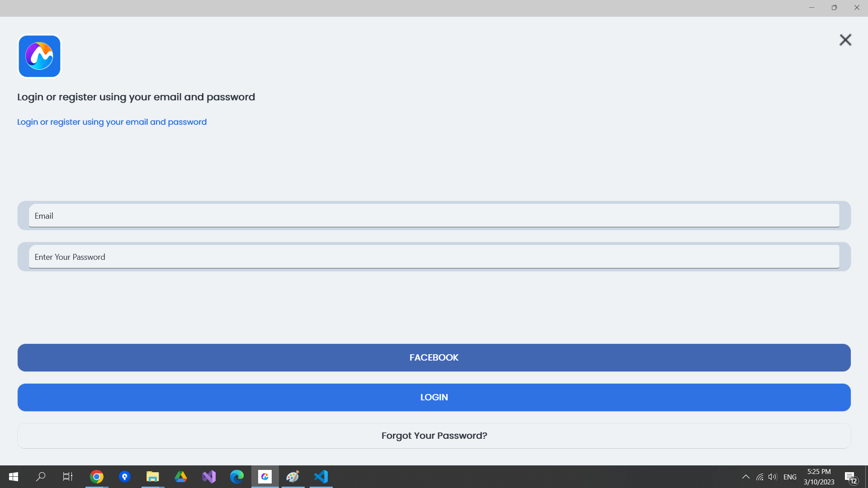Click the app logo icon
868x488 pixels.
pyautogui.click(x=39, y=56)
